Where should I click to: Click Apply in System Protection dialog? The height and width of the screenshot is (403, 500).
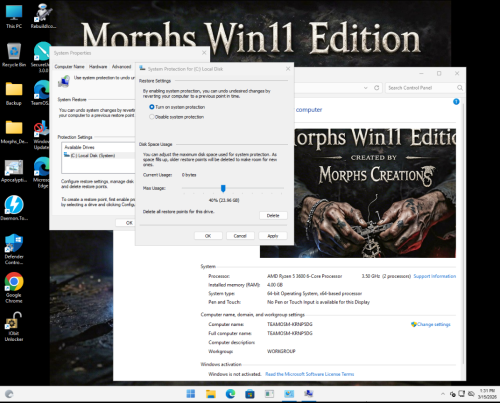point(273,236)
